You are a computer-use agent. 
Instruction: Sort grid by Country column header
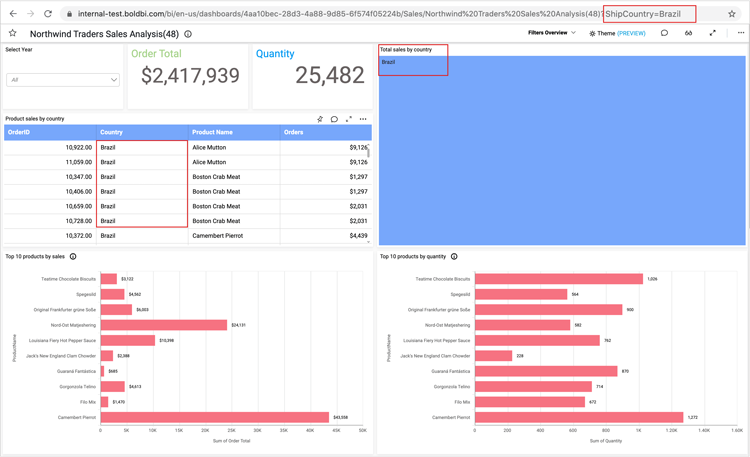tap(141, 132)
